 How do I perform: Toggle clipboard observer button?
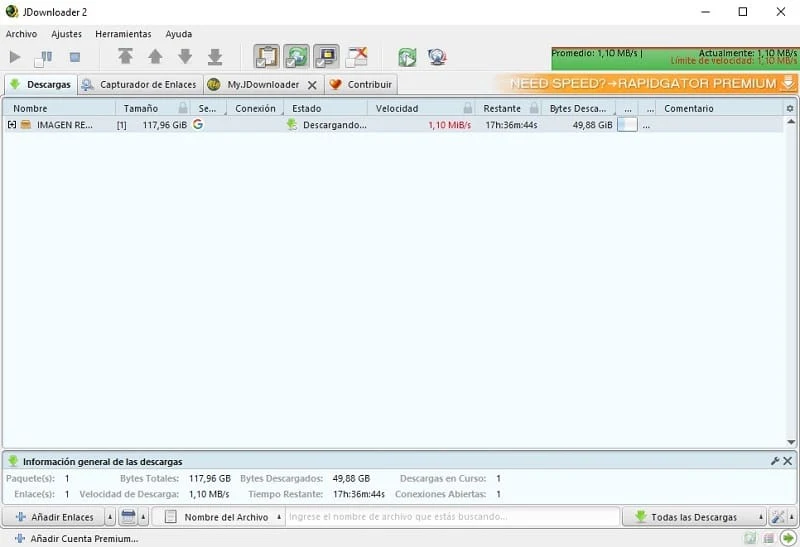coord(266,57)
